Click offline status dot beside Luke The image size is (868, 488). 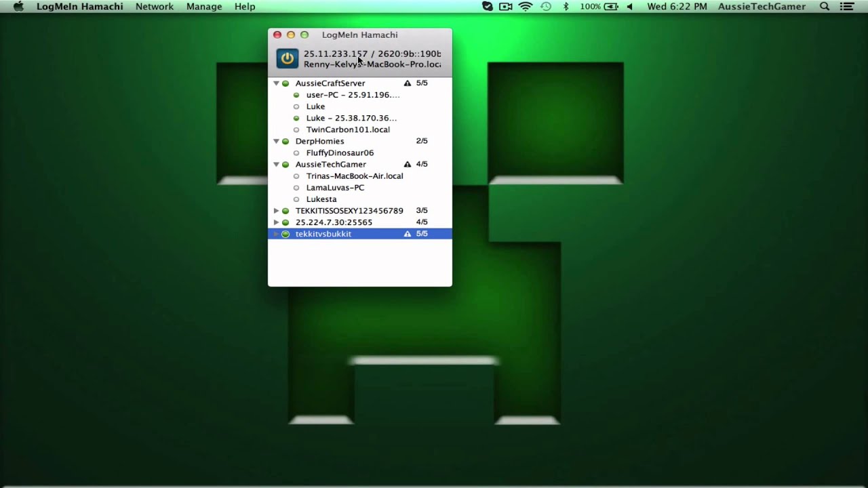[296, 106]
